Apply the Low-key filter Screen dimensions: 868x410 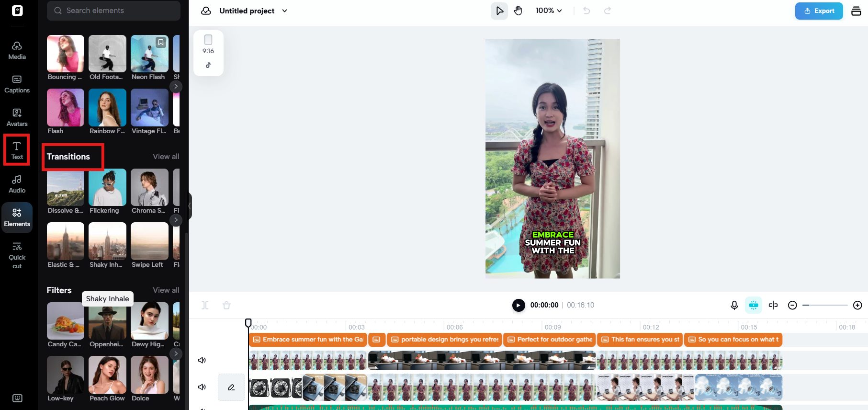[66, 375]
